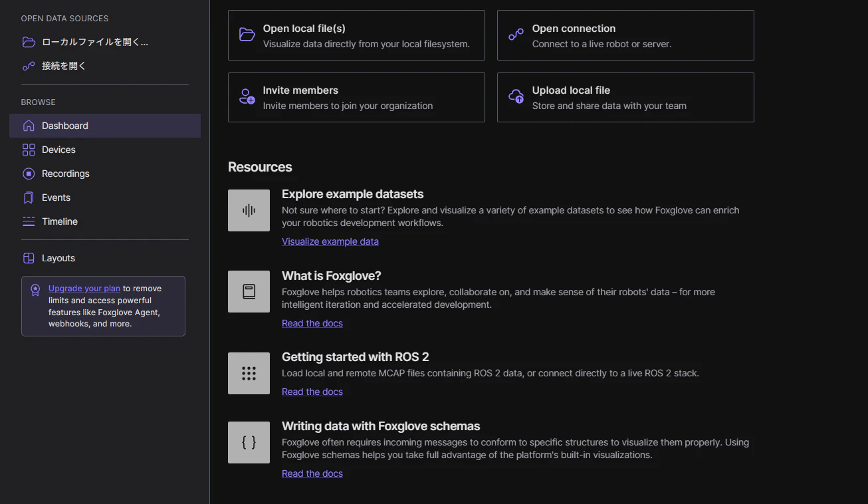Click the award ribbon icon in upgrade box

click(x=35, y=290)
